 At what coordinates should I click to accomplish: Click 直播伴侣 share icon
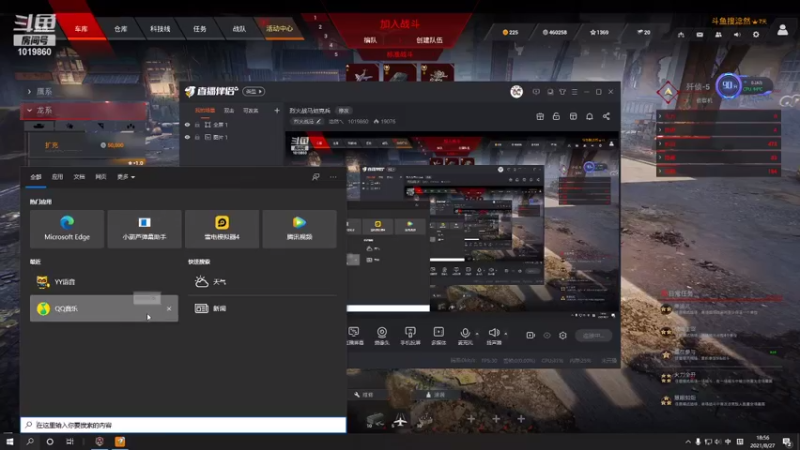click(x=606, y=116)
